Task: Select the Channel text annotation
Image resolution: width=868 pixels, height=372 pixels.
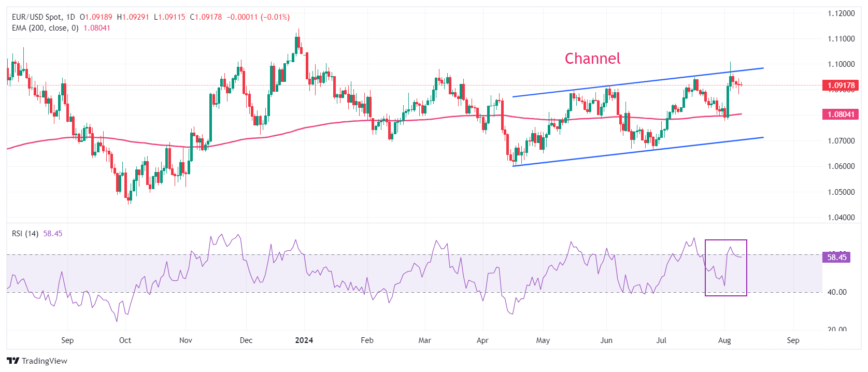Action: tap(592, 59)
